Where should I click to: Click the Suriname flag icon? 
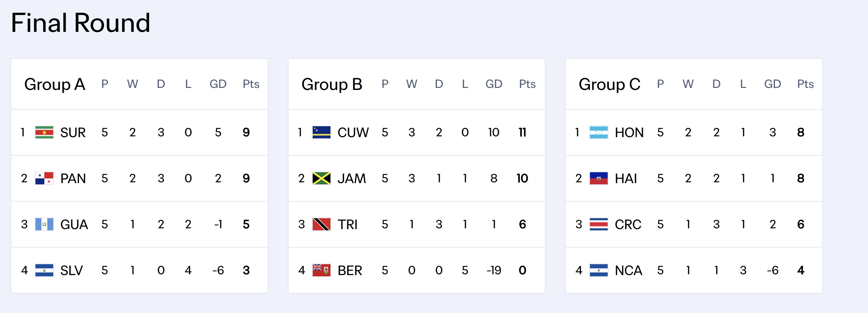pos(44,132)
